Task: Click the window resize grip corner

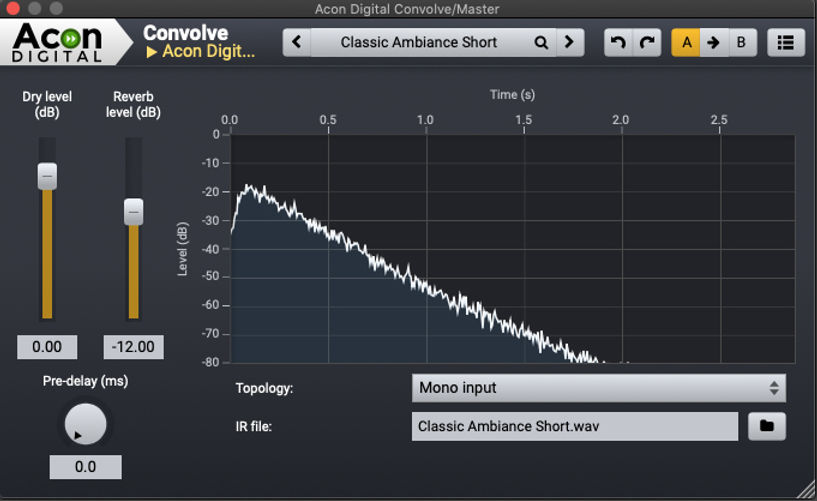Action: [808, 492]
